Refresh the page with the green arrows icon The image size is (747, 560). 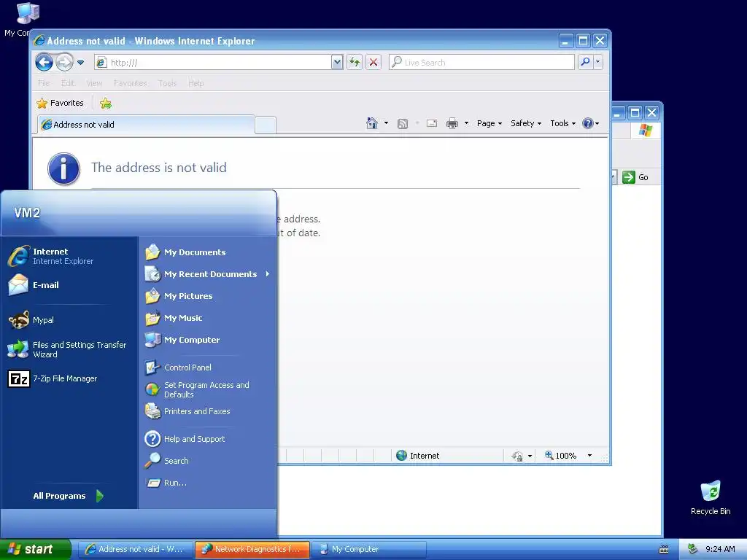[355, 63]
